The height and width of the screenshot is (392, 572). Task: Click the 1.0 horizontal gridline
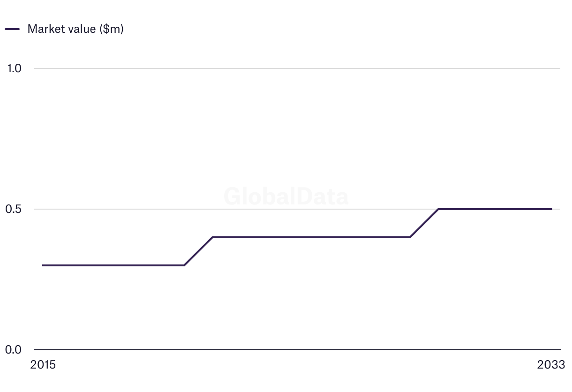pos(295,68)
